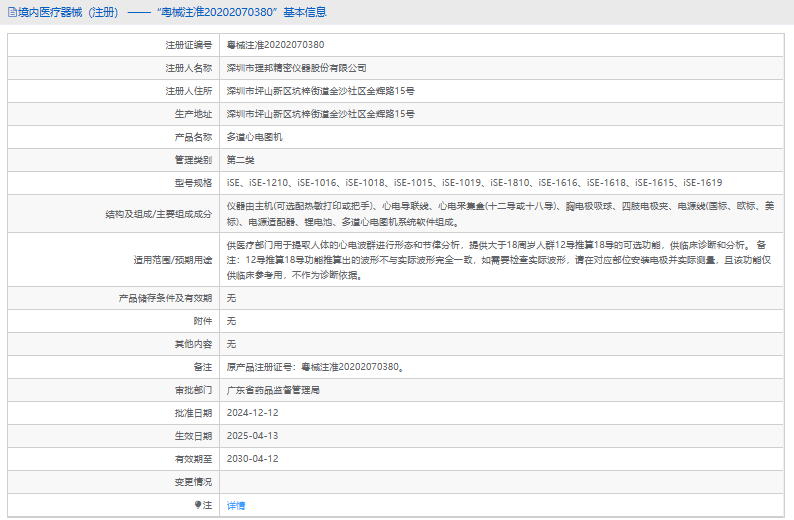Click the 结构及组成/主要组成成分 label

158,214
